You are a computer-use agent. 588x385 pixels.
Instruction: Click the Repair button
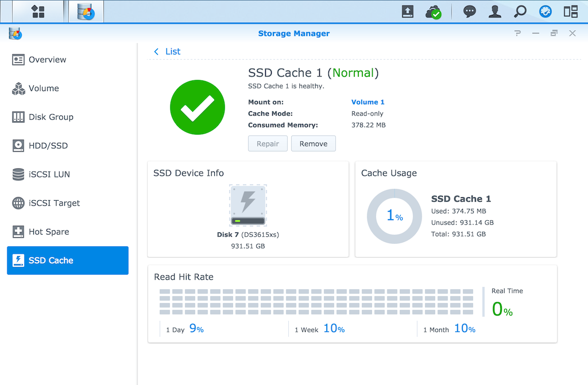[x=268, y=143]
